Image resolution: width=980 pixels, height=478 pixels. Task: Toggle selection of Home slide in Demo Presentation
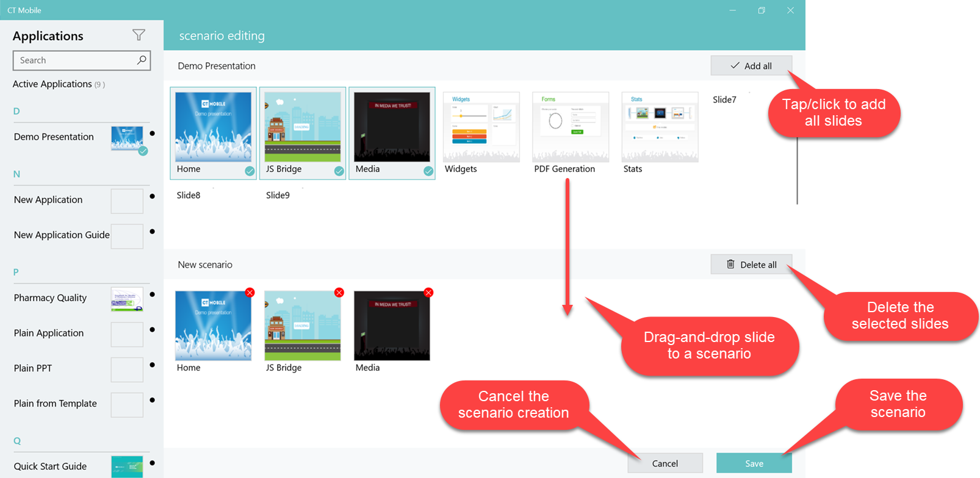213,134
